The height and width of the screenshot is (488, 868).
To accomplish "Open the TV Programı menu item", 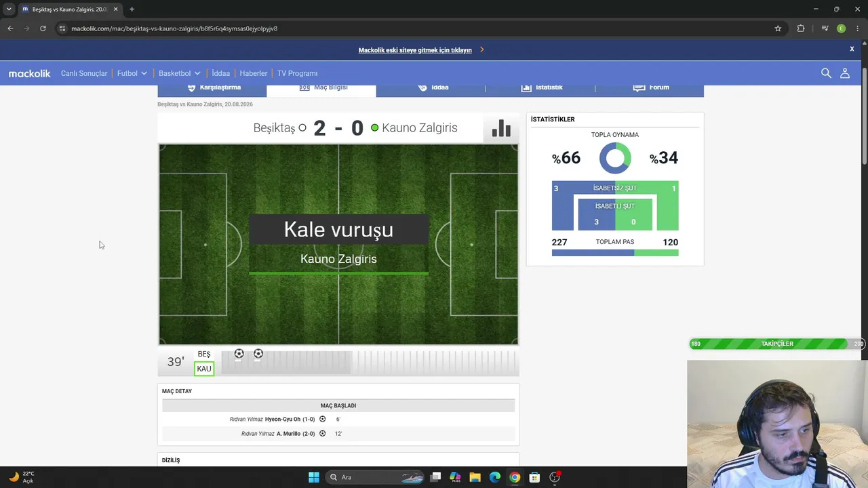I will coord(297,73).
